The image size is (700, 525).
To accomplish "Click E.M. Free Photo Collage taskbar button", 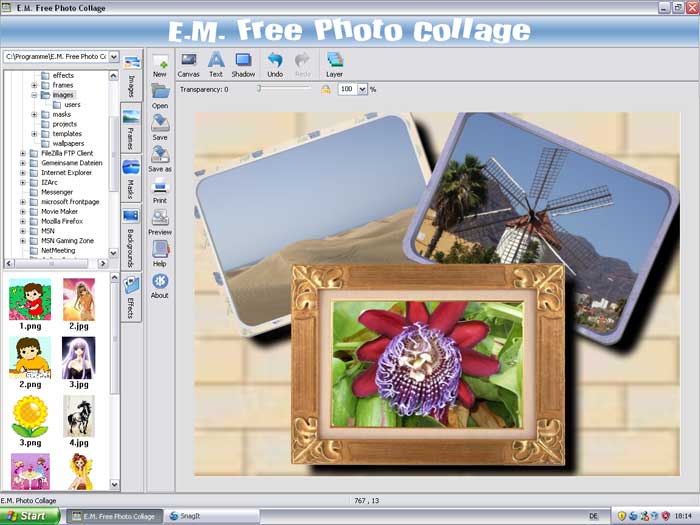I will coord(114,516).
